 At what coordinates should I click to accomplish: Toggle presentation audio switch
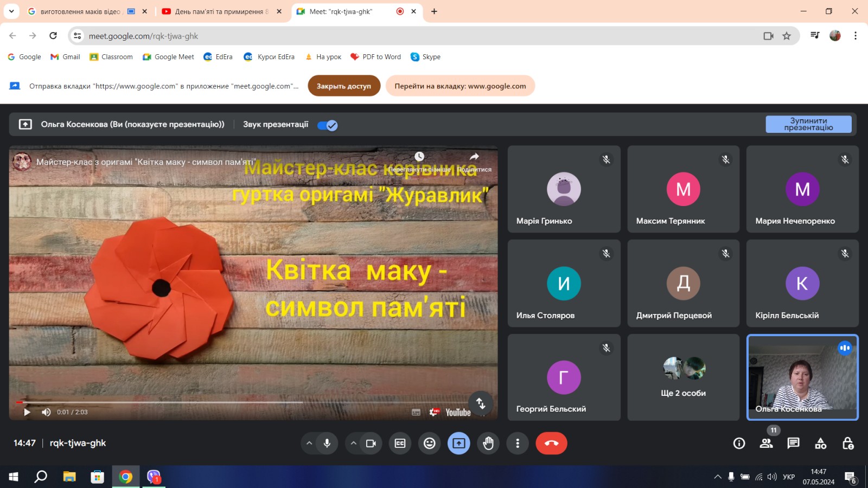click(327, 125)
